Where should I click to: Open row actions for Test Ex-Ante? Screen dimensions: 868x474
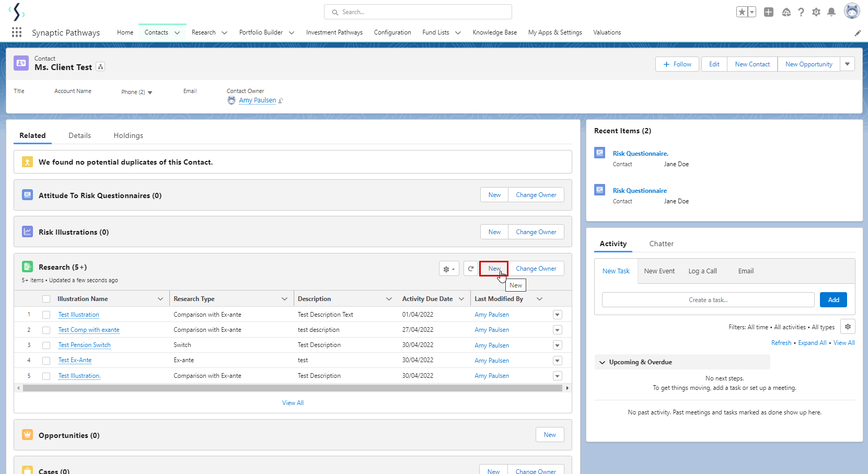click(x=557, y=361)
